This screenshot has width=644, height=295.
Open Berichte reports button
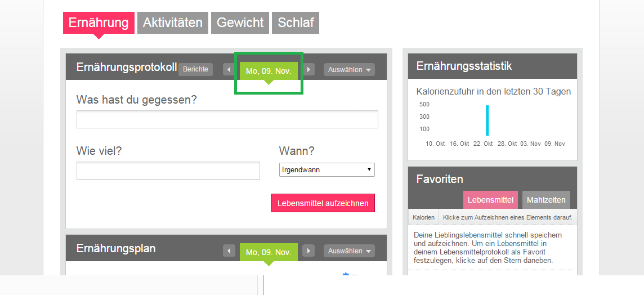(x=195, y=69)
